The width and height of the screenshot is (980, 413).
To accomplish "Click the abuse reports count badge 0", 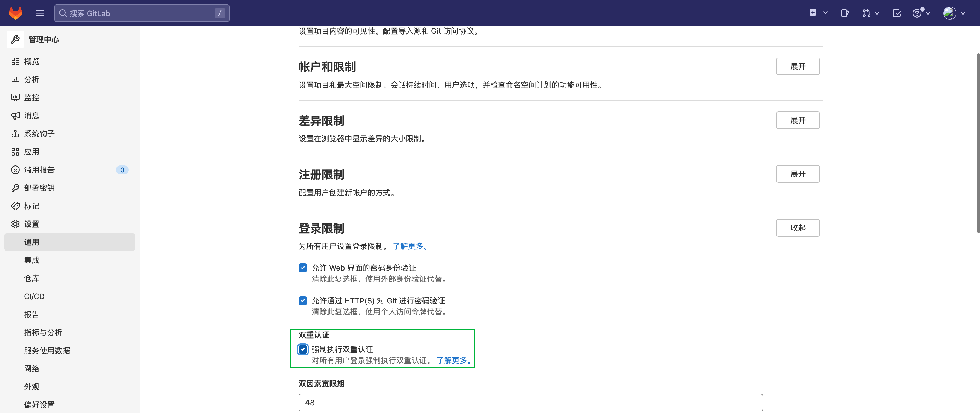I will 122,170.
